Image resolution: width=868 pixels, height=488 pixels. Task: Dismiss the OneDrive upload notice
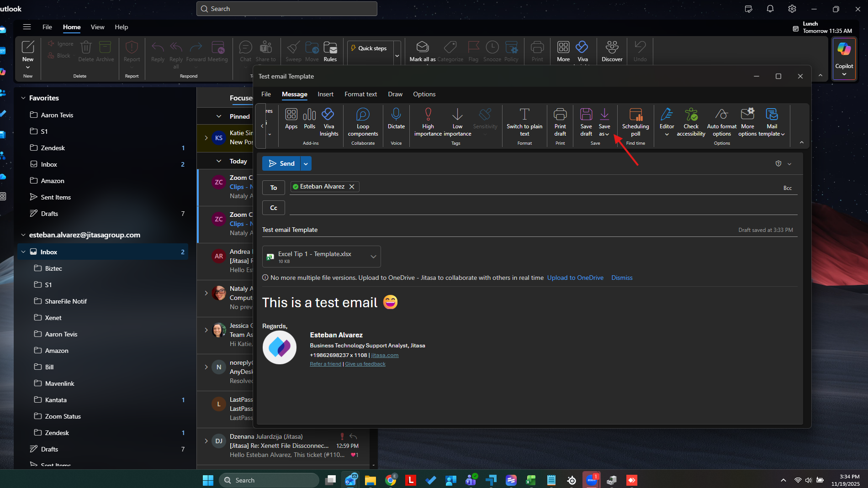[622, 278]
